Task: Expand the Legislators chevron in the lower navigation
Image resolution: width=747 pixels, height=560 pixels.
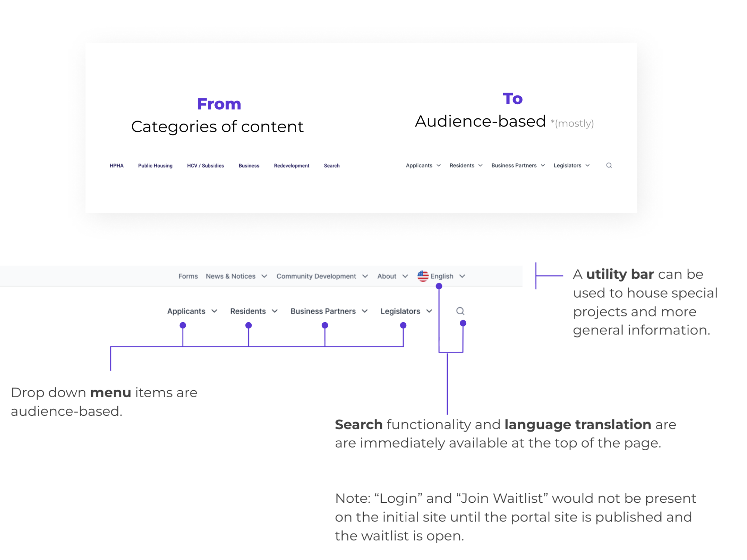Action: [429, 311]
